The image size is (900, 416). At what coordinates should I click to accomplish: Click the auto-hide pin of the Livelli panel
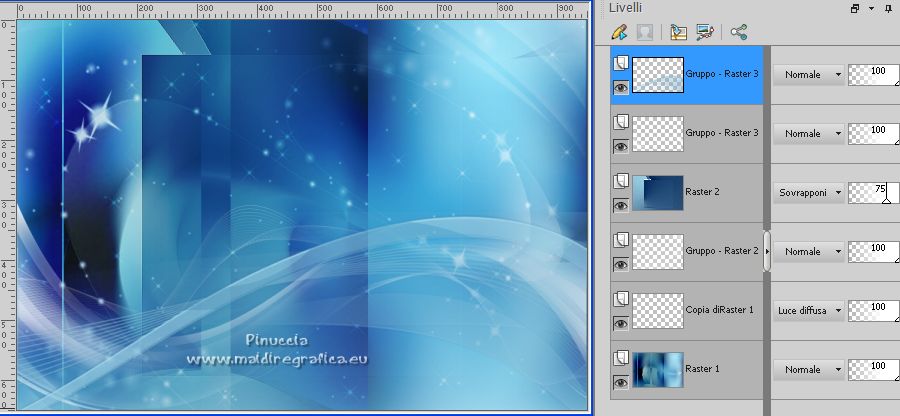pos(889,9)
